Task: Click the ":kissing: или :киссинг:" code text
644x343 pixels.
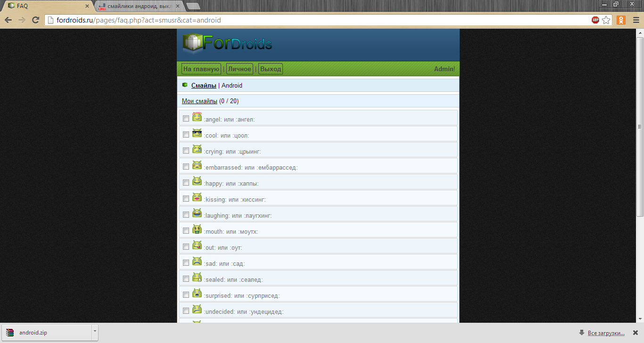Action: (235, 200)
